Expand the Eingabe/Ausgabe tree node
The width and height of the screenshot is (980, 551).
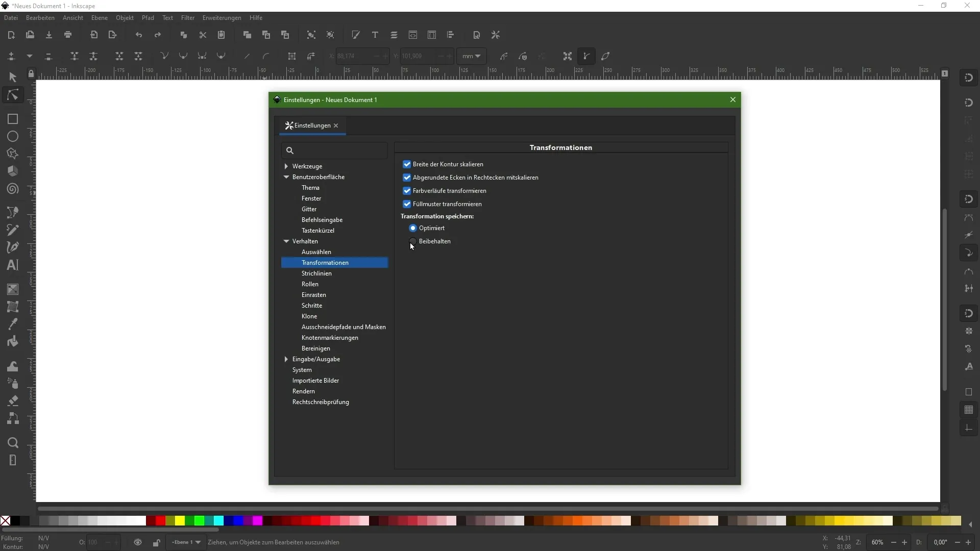coord(286,359)
